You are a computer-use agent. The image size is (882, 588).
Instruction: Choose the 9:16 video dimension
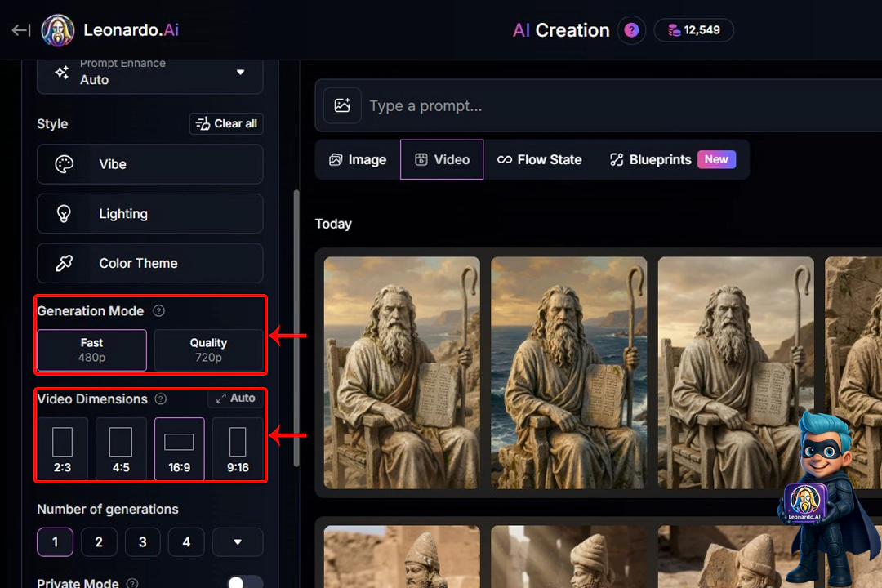(x=238, y=448)
